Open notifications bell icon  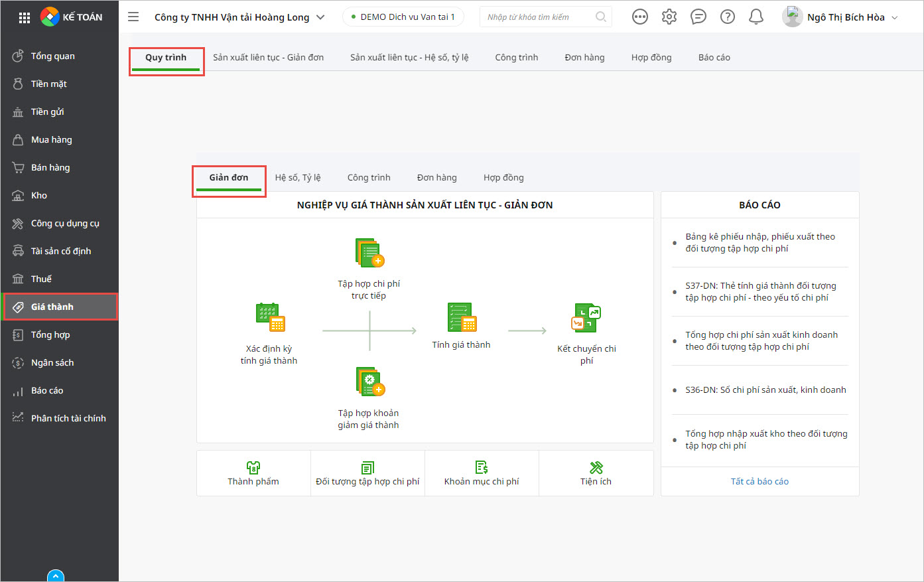(756, 17)
